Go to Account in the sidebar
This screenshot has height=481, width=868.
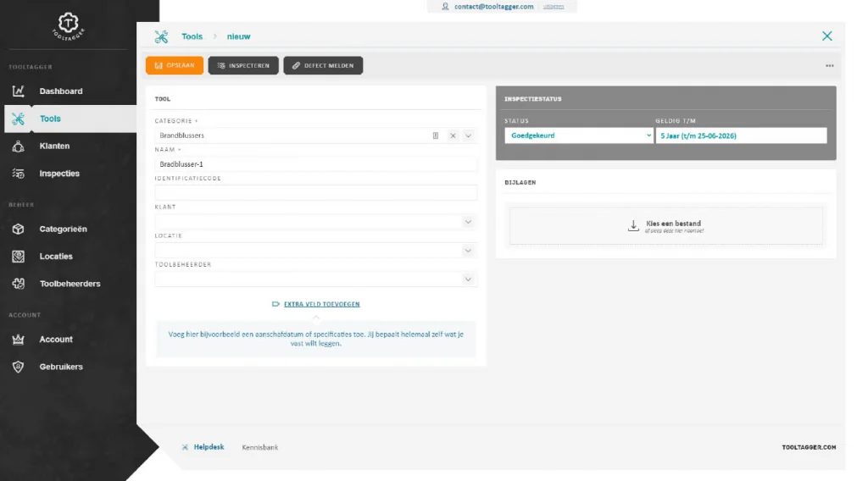coord(56,340)
